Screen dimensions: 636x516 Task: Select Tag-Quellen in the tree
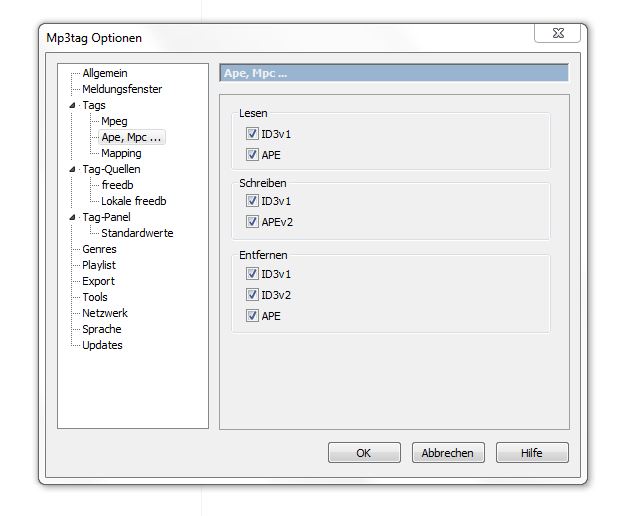pyautogui.click(x=111, y=169)
